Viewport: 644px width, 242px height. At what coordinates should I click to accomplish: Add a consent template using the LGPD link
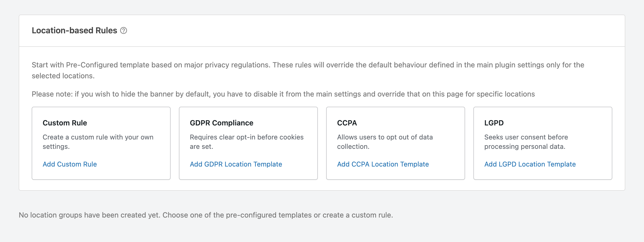(x=530, y=164)
